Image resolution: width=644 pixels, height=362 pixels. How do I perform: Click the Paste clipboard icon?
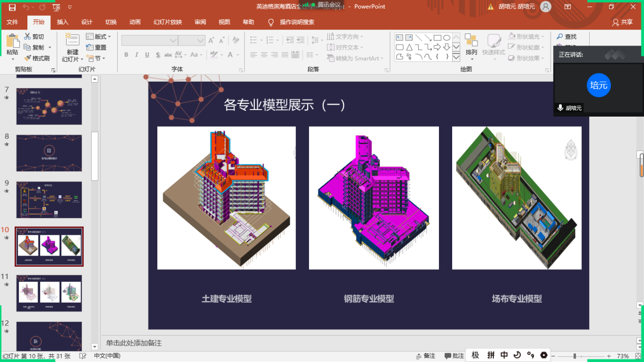[12, 42]
